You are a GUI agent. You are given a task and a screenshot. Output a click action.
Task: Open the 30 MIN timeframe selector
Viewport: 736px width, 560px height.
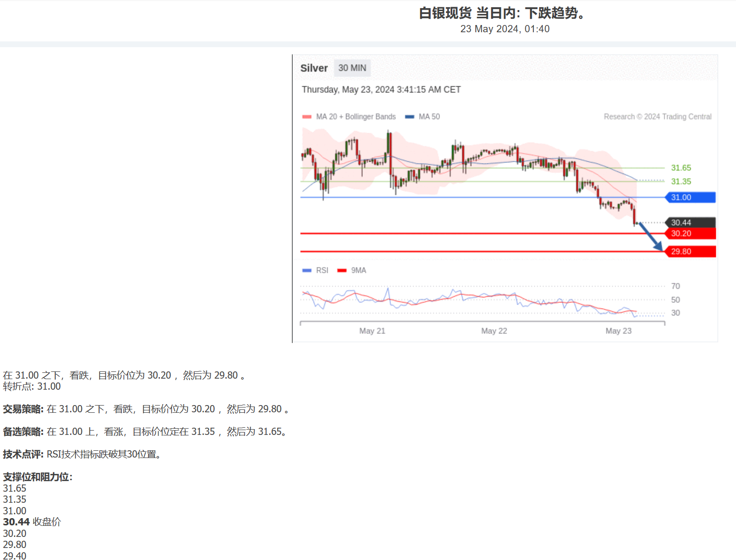[x=352, y=68]
